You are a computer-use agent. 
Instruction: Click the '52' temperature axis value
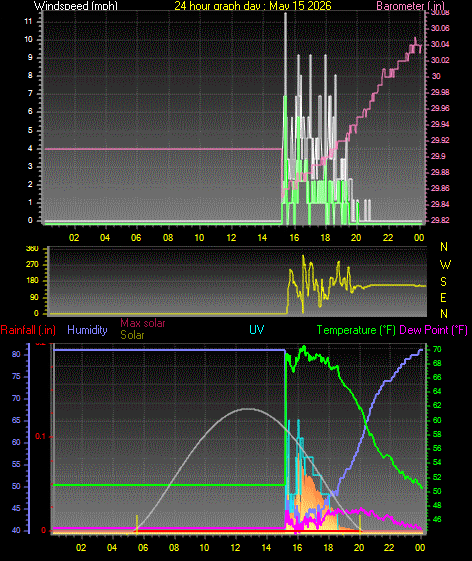pyautogui.click(x=437, y=477)
